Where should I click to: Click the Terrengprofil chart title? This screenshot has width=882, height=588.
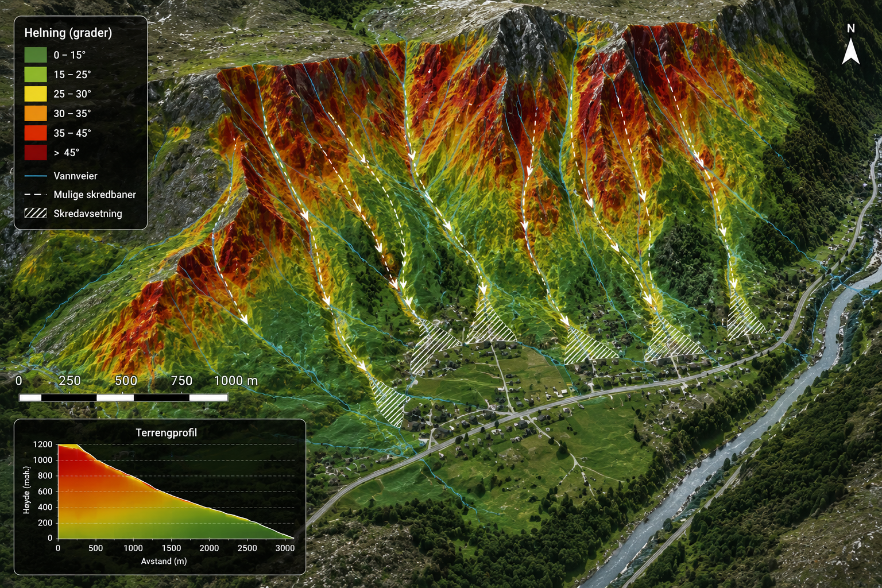point(166,432)
